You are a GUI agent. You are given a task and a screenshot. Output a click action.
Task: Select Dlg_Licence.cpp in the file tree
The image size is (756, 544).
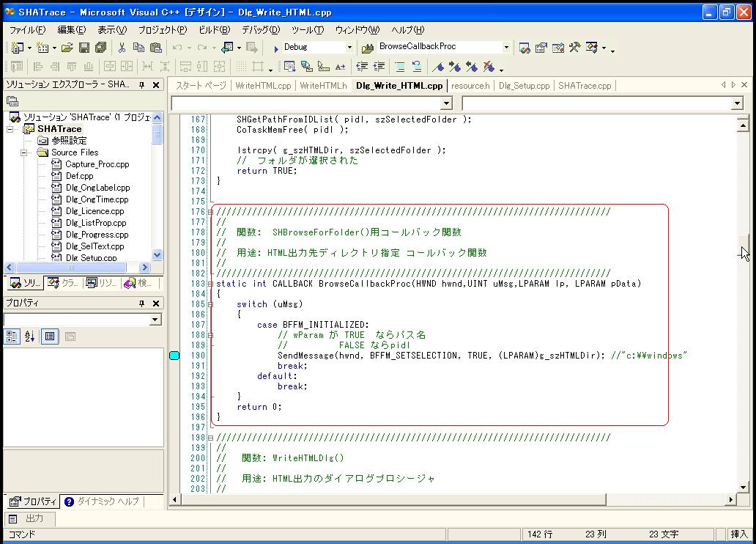click(x=94, y=211)
